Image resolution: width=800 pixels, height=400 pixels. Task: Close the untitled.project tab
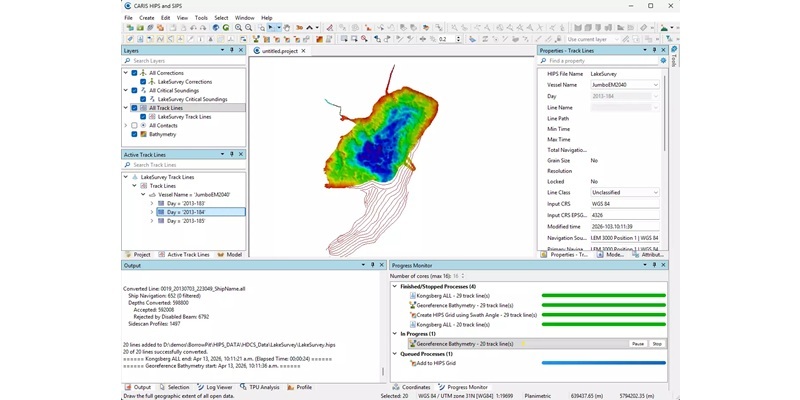tap(303, 51)
